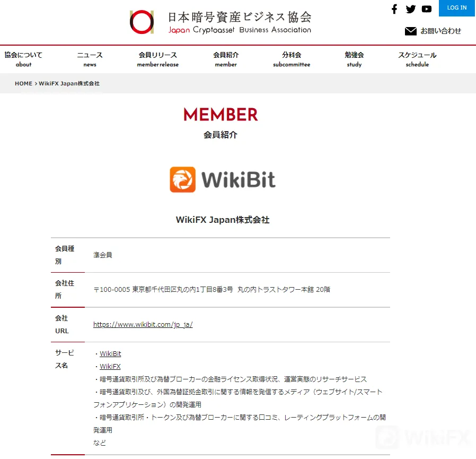Open the お問い合わせ contact link
Image resolution: width=476 pixels, height=459 pixels.
440,31
